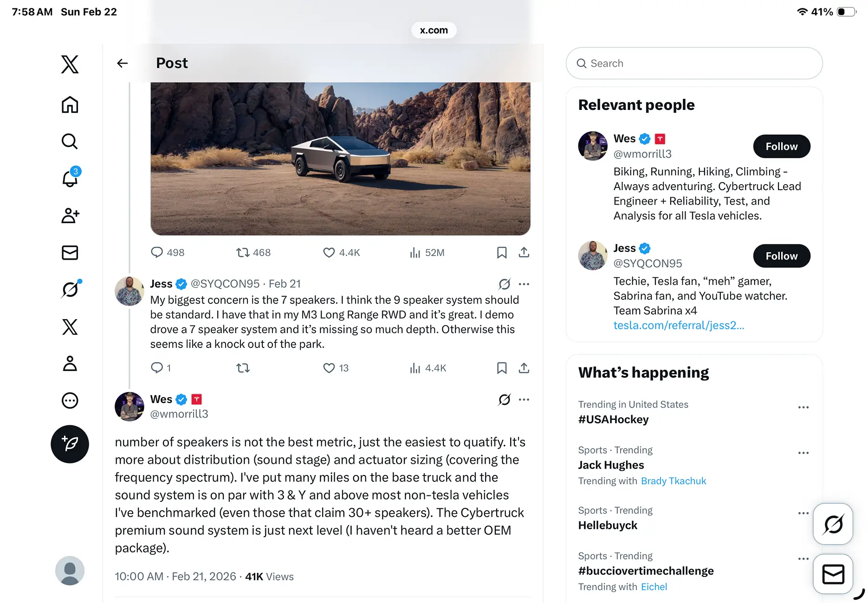Open more options on Wes's reply

click(524, 399)
